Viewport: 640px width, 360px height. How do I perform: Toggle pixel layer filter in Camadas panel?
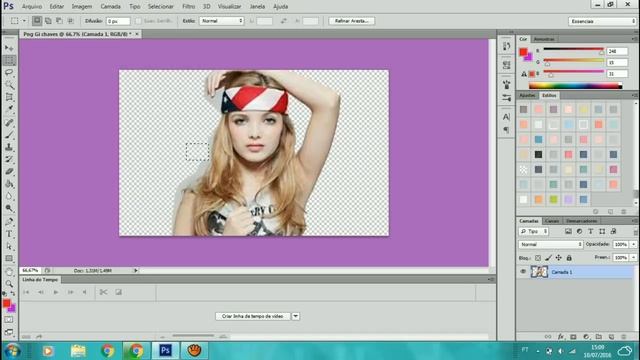point(568,231)
